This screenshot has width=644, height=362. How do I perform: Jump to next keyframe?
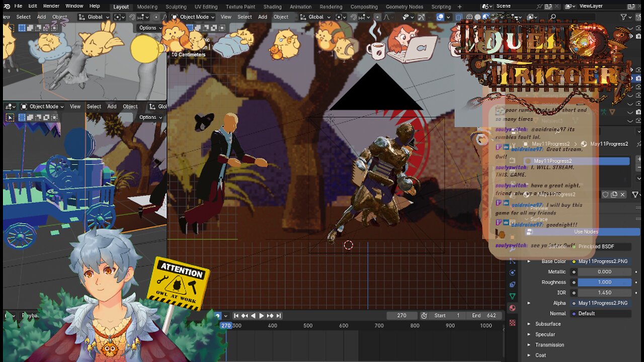pos(270,316)
